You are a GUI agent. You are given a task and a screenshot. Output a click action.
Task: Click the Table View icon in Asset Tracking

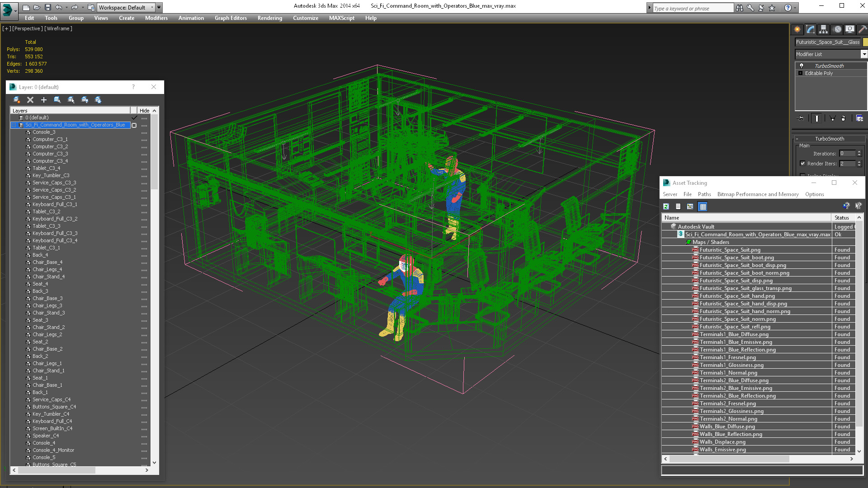703,206
